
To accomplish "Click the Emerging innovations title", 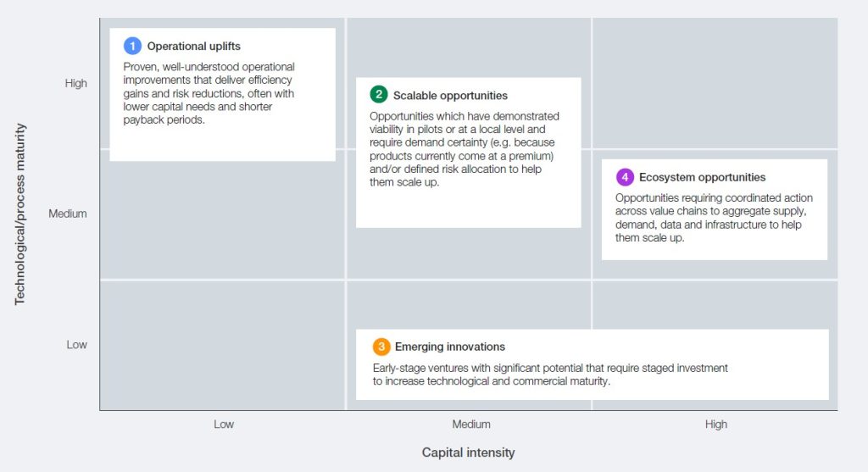I will pos(449,347).
